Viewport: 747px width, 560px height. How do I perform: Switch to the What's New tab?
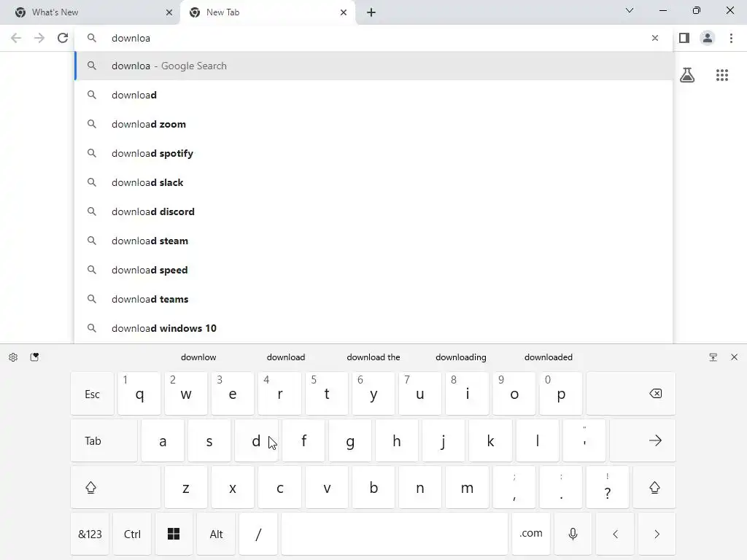pyautogui.click(x=90, y=13)
